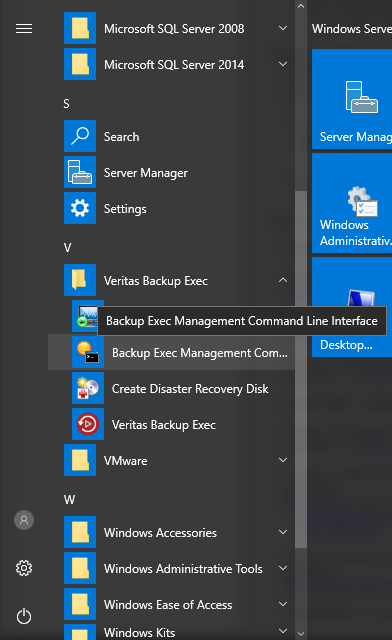Jump to the letter V section header
The image size is (392, 640).
coord(67,247)
